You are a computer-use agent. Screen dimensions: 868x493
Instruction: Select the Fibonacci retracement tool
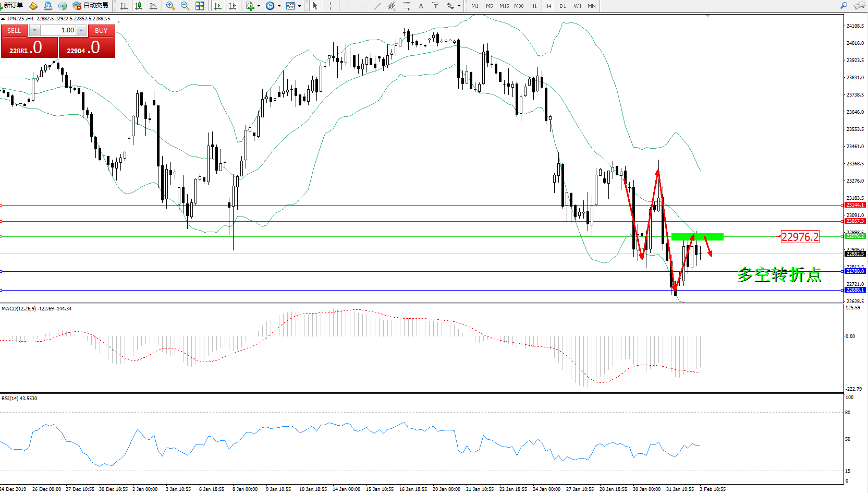point(406,6)
